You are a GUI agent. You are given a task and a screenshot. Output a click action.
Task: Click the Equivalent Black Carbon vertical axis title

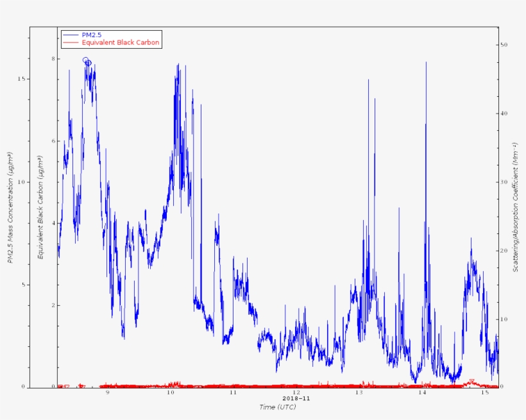tap(40, 208)
